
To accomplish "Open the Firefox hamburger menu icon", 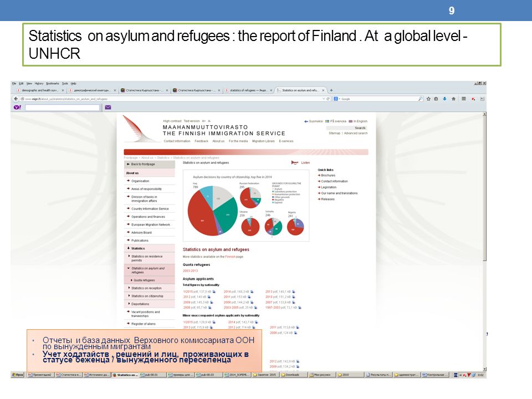I will [x=463, y=99].
